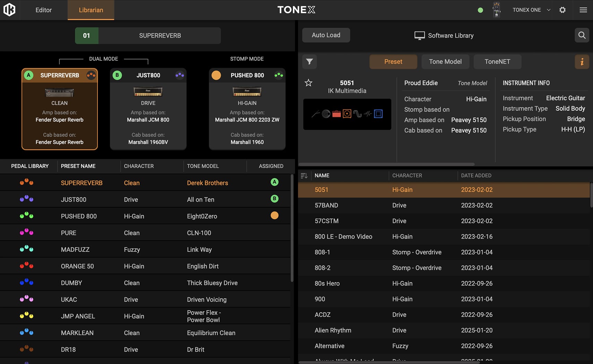This screenshot has width=593, height=364.
Task: Click the IK Multimedia logo icon
Action: tap(9, 10)
